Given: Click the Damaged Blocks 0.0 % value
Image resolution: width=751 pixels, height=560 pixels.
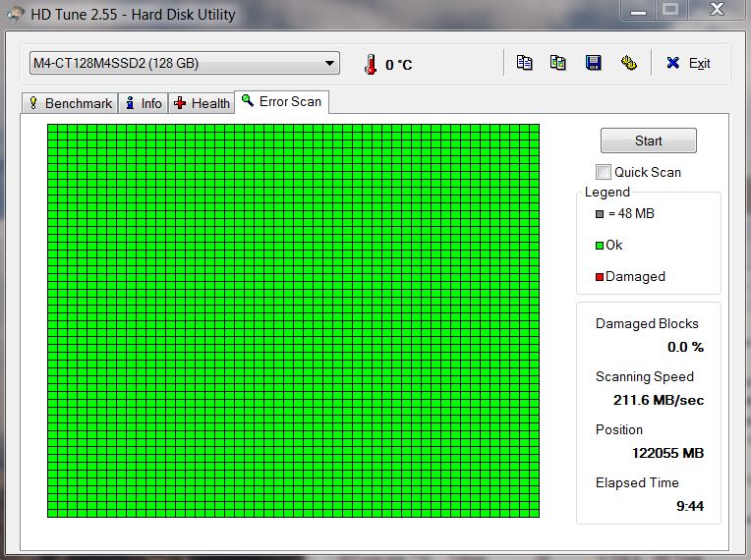Looking at the screenshot, I should click(685, 347).
